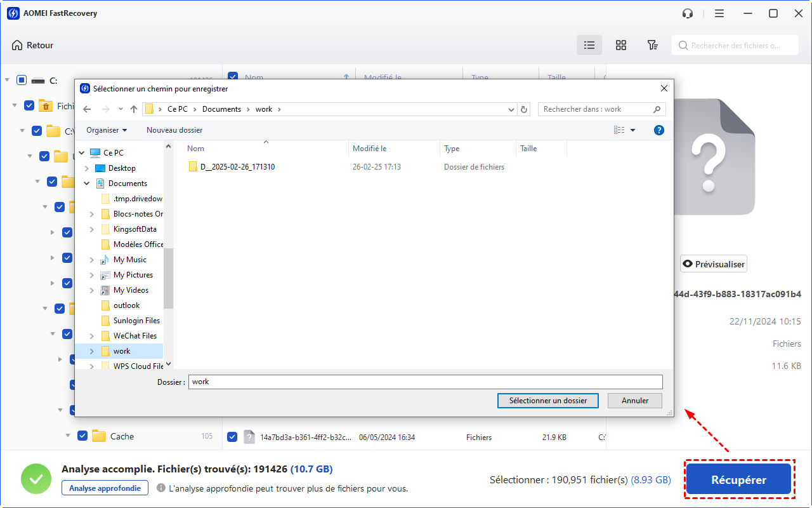Expand the Cache folder node
812x508 pixels.
(69, 436)
